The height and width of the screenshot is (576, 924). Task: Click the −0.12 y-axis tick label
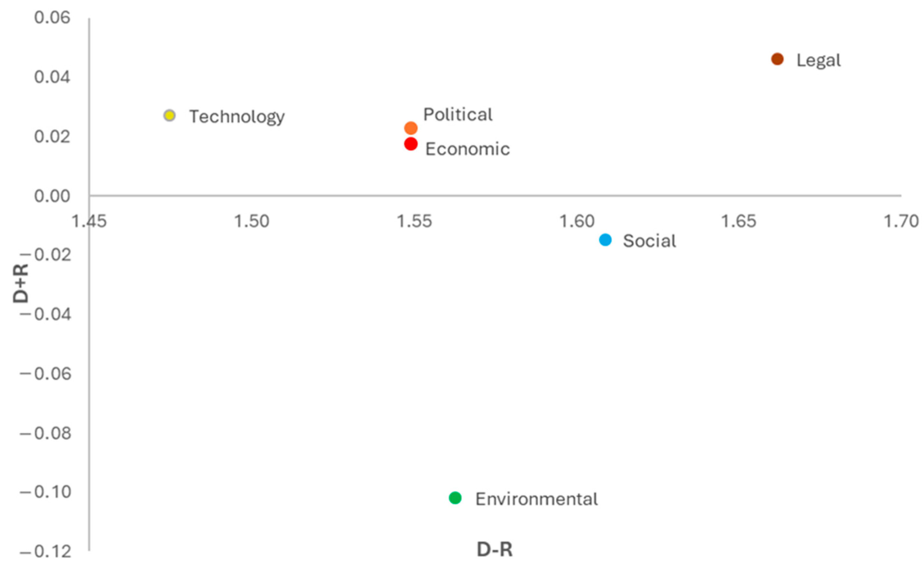46,551
